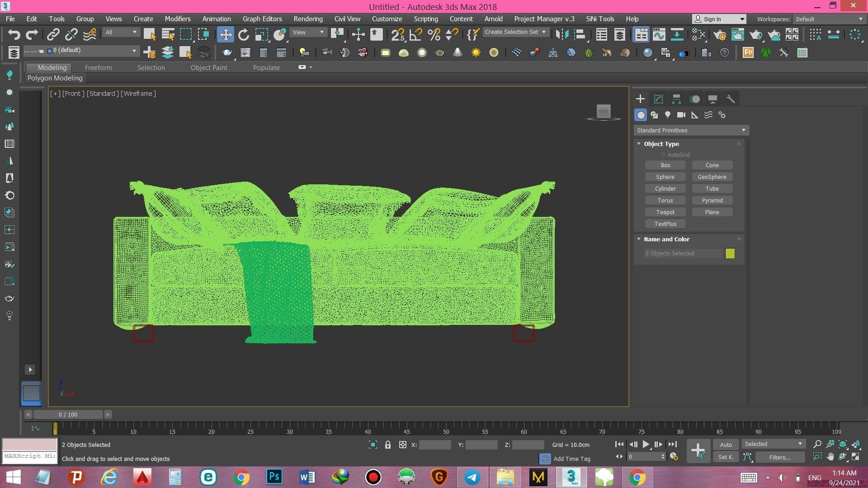Expand the Create Selection Set dropdown

pyautogui.click(x=544, y=32)
